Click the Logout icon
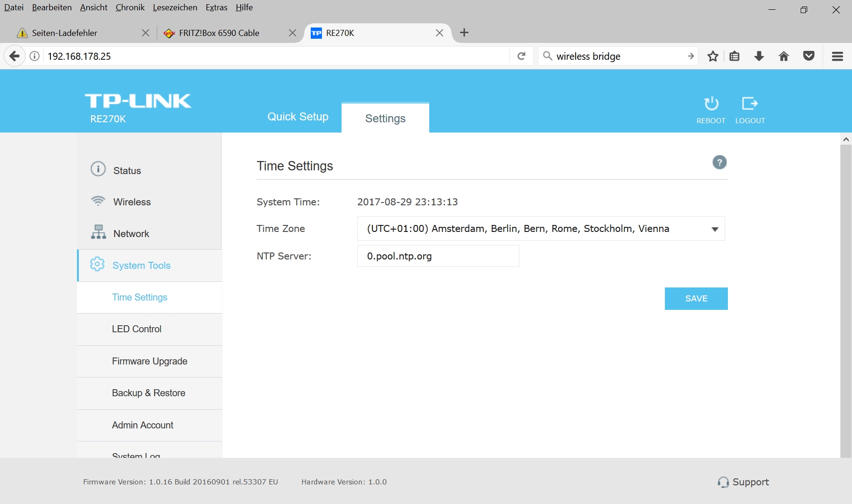This screenshot has height=504, width=852. [750, 103]
